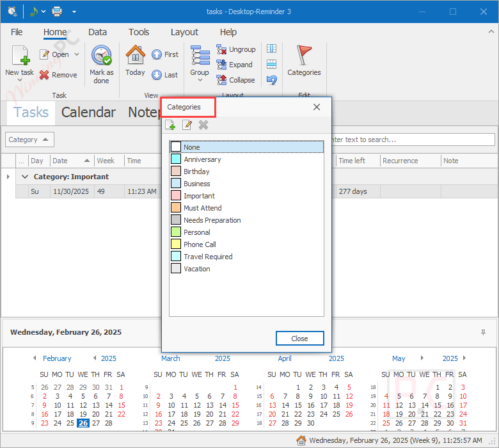Open quick access toolbar customize arrow
Viewport: 499px width, 448px height.
click(x=74, y=12)
